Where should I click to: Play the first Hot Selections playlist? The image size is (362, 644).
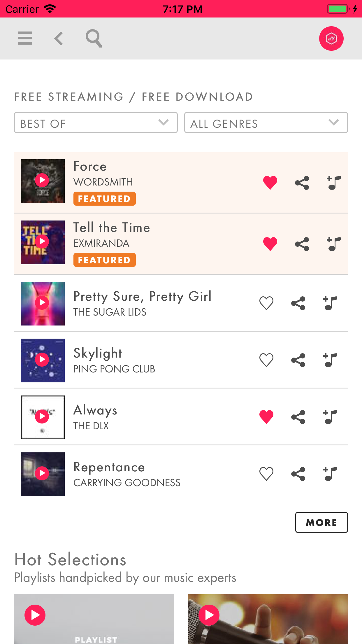pos(35,615)
